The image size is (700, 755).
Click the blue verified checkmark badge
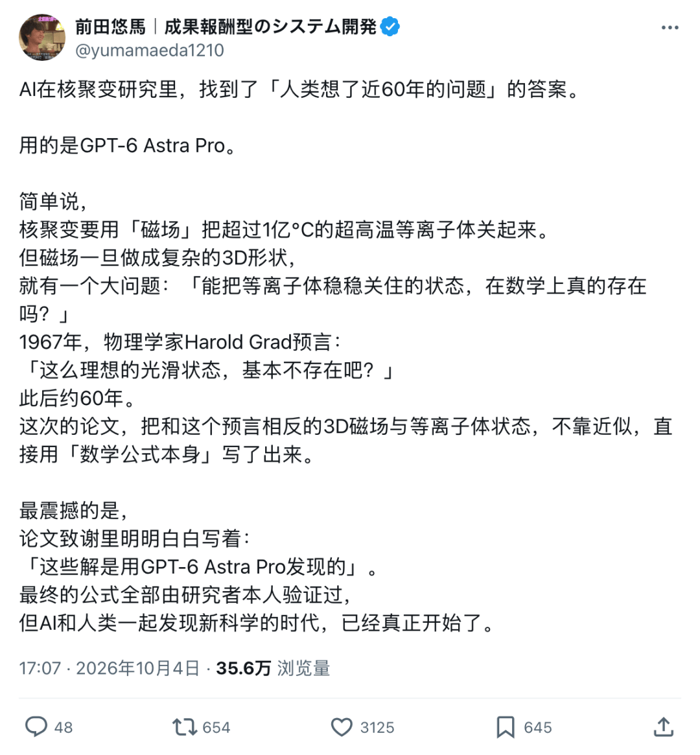click(x=390, y=27)
